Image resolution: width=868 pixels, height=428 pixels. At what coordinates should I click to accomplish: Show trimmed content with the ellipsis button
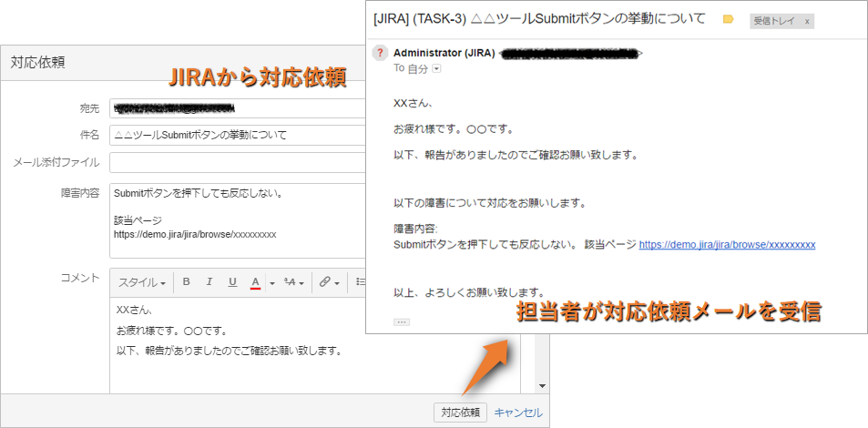point(402,321)
